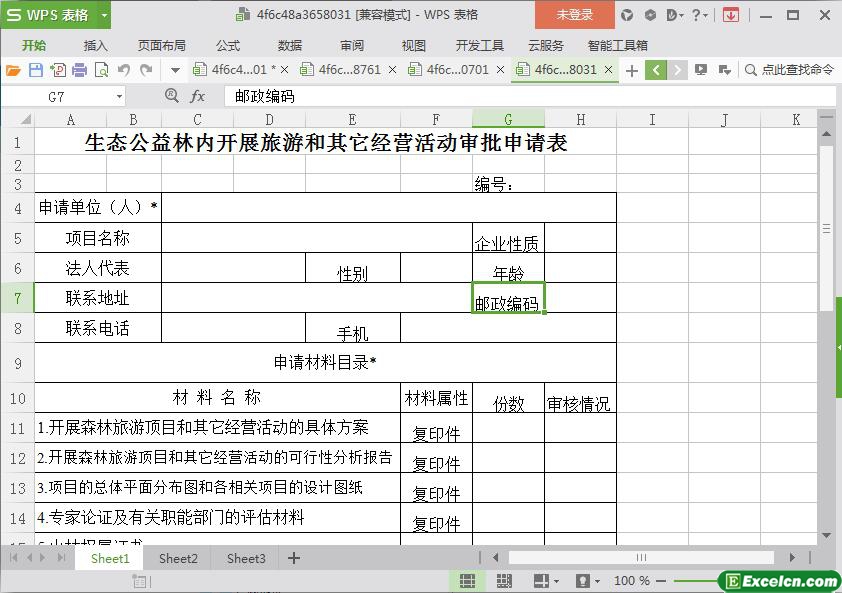Switch to normal view in status bar

(467, 581)
